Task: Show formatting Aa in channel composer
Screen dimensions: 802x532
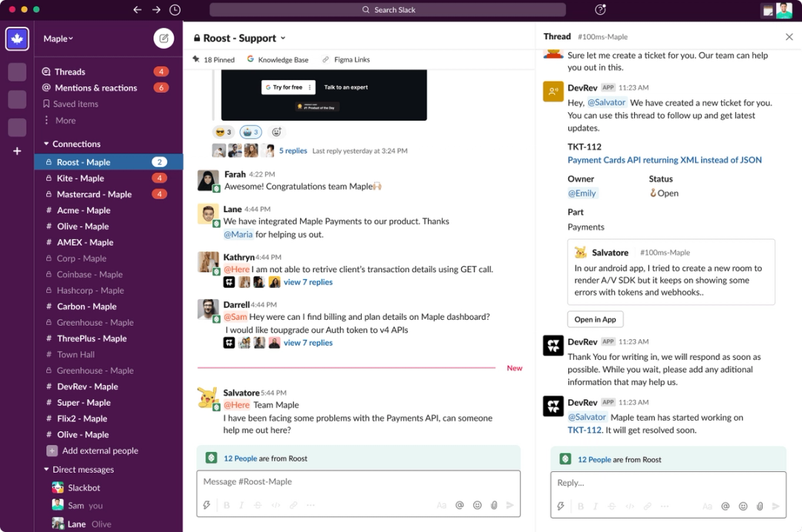Action: (x=441, y=505)
